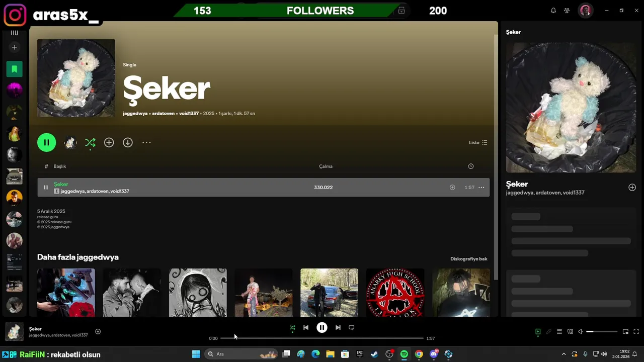The image size is (644, 362).
Task: Click release date 5 Aralık 2025
Action: pyautogui.click(x=51, y=211)
